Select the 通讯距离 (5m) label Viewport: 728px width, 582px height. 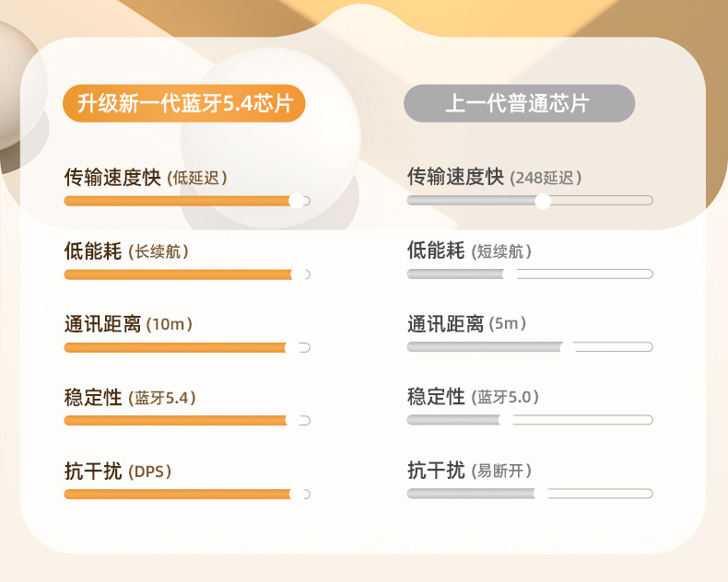467,324
